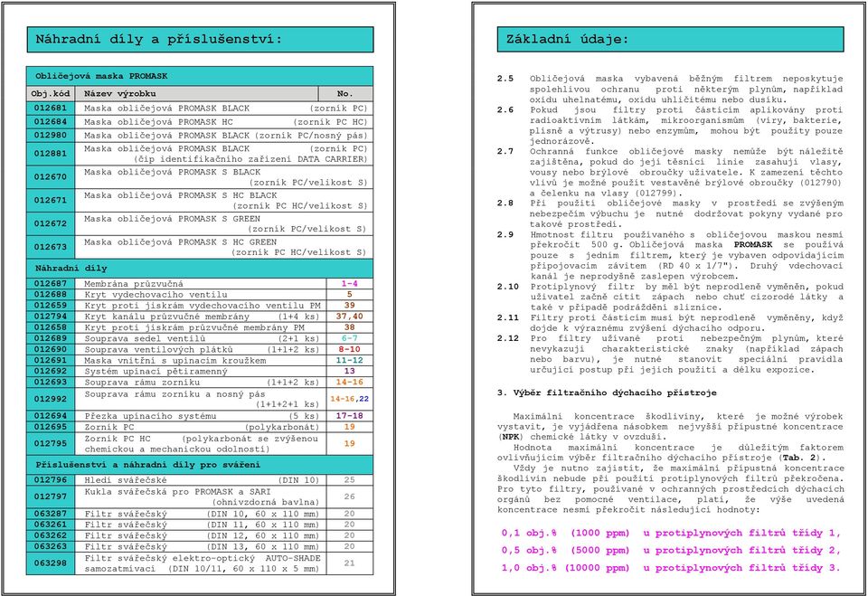Select product code 012980
The width and height of the screenshot is (868, 596).
[51, 135]
